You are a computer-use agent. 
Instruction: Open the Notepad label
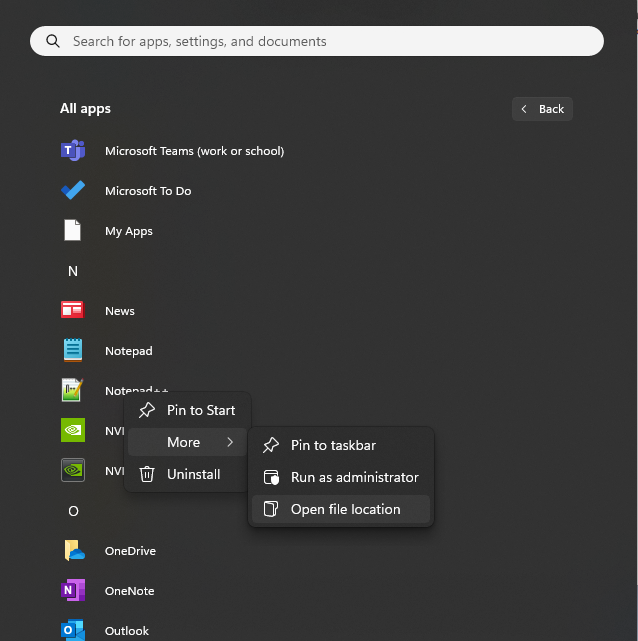[x=129, y=351]
